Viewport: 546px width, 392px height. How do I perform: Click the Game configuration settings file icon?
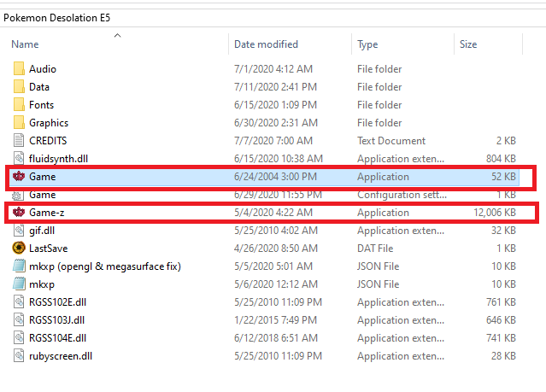coord(19,195)
